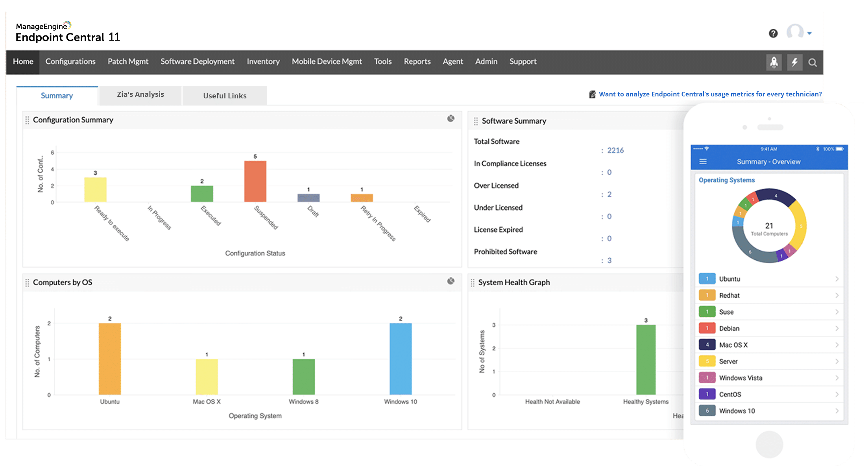Switch to Useful Links tab
The height and width of the screenshot is (466, 868).
(x=225, y=96)
